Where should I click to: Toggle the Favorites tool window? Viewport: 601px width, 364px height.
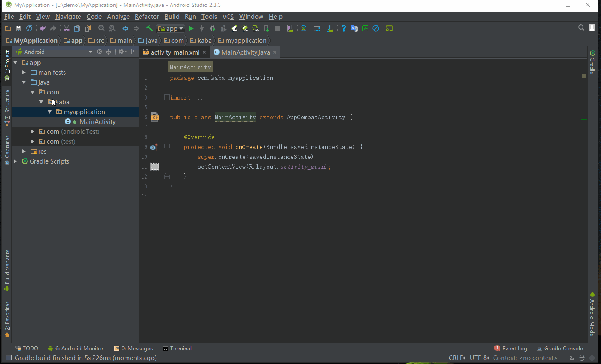(7, 319)
